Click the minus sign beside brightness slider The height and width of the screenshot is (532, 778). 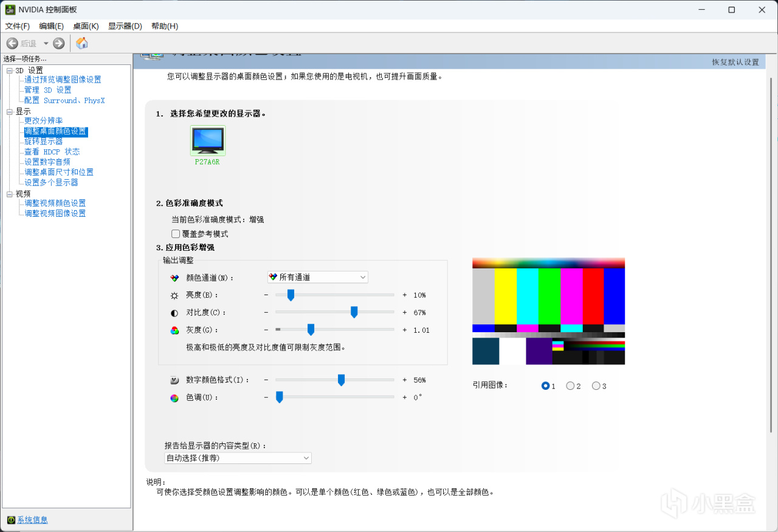coord(266,295)
